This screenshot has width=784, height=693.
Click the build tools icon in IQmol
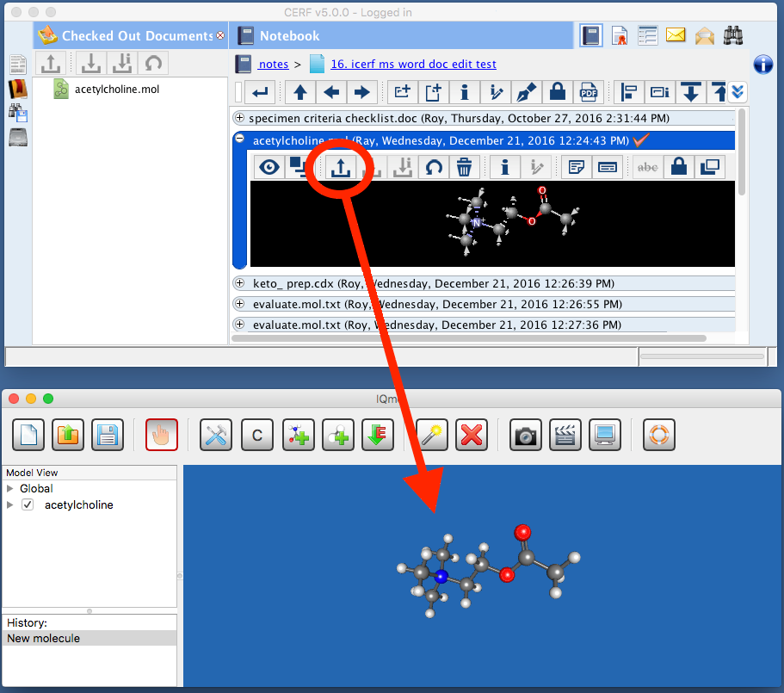pos(216,436)
